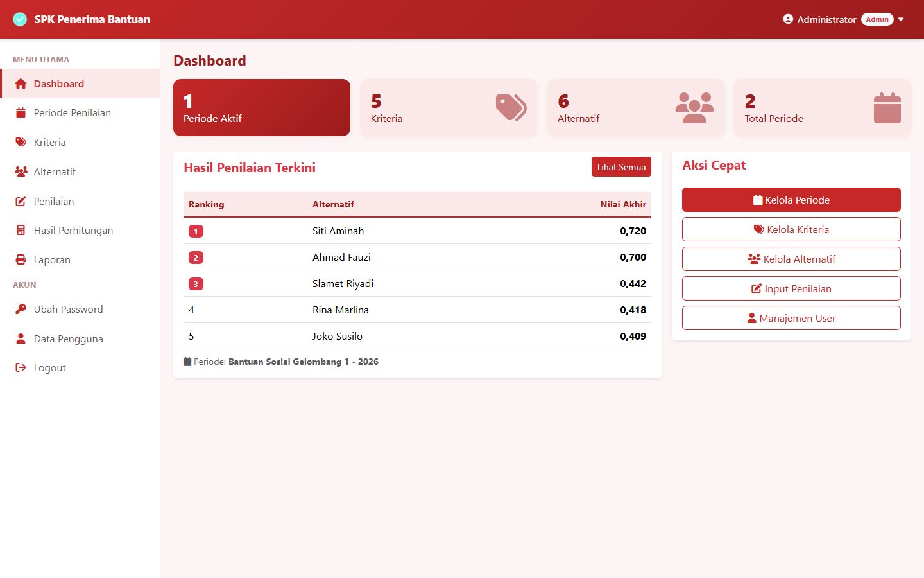Click the 0,700 score value
Screen dimensions: 924x578
(x=633, y=257)
